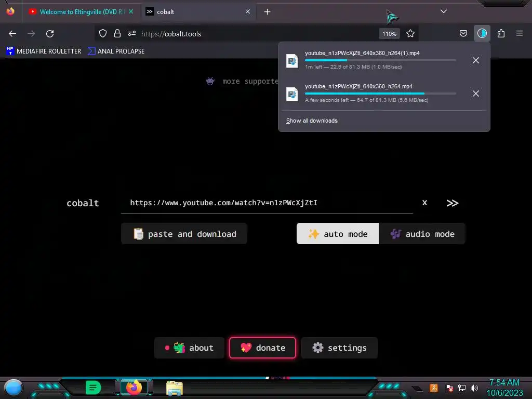Select the youtube_n1zPWcXjZtI_640x360_h264(1).mp4 entry
The height and width of the screenshot is (399, 532).
point(384,60)
